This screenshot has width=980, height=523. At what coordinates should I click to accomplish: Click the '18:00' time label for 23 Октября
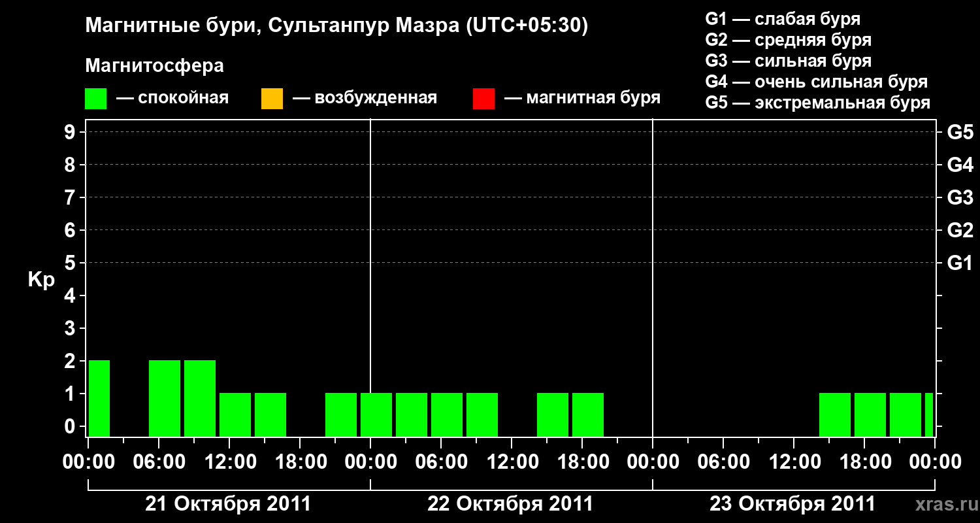coord(864,462)
